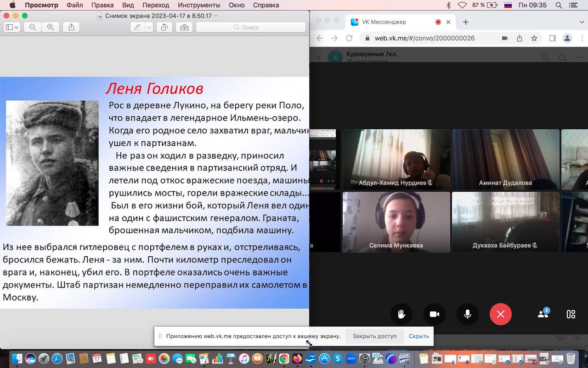
Task: Rotate the image using the toolbar icon
Action: [164, 28]
